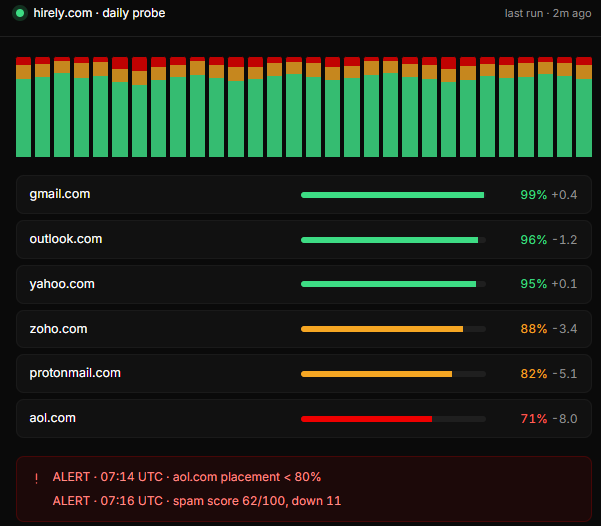This screenshot has width=601, height=526.
Task: Click the first bar in the daily chart
Action: [23, 107]
